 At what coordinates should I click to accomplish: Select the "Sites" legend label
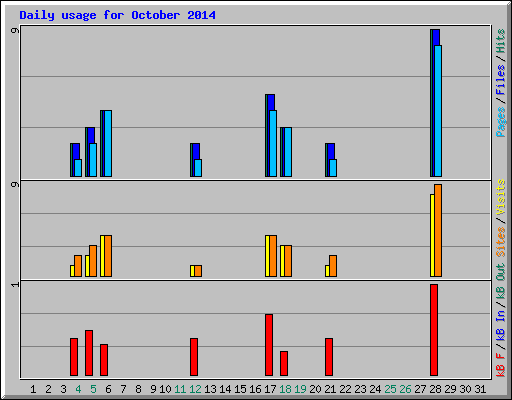click(x=501, y=242)
